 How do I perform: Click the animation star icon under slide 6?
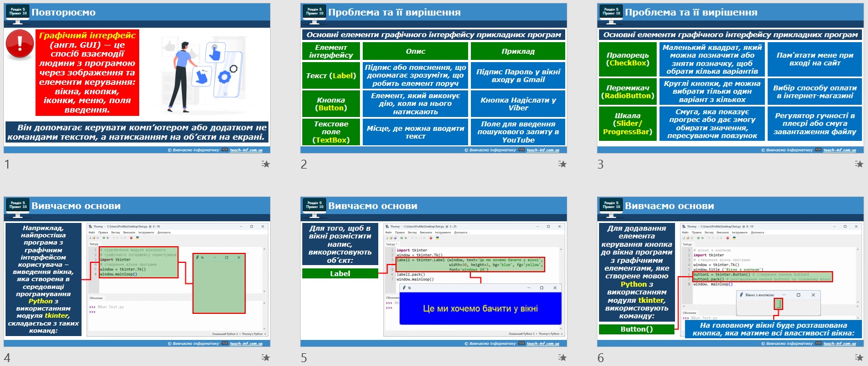[860, 358]
